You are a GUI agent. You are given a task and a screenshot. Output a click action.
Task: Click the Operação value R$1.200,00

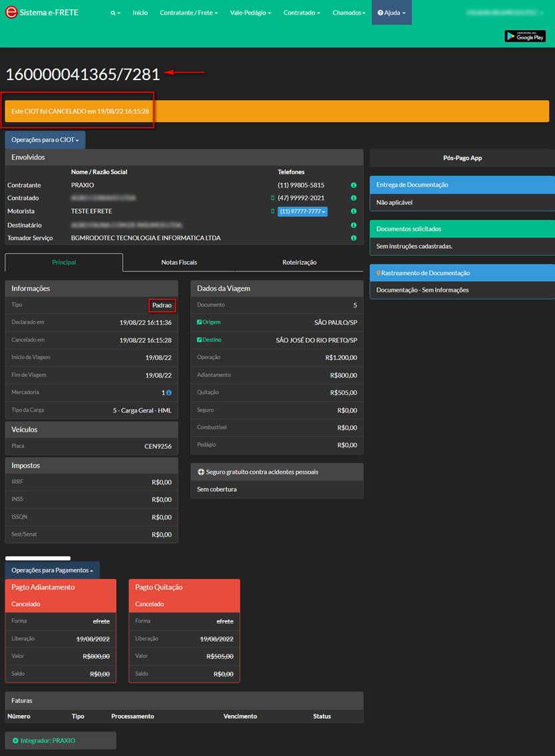342,358
